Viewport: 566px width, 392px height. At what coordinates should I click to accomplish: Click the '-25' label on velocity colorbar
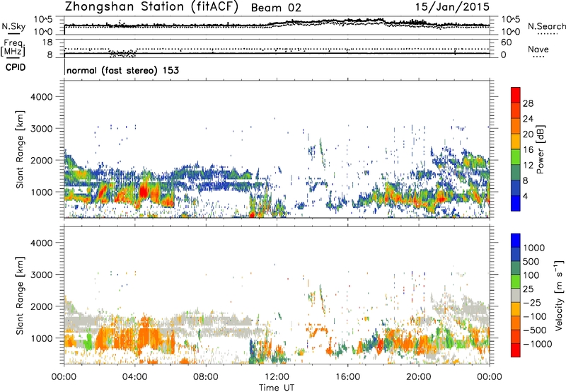point(531,303)
